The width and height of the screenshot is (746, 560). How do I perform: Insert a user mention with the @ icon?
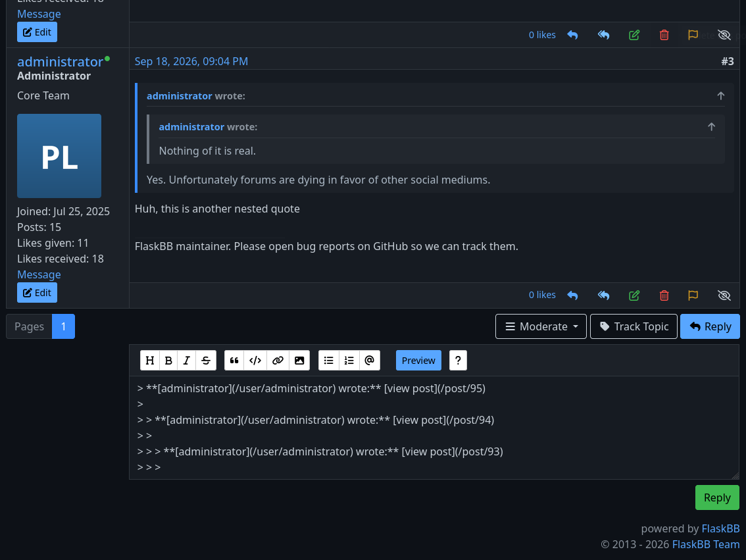tap(369, 360)
